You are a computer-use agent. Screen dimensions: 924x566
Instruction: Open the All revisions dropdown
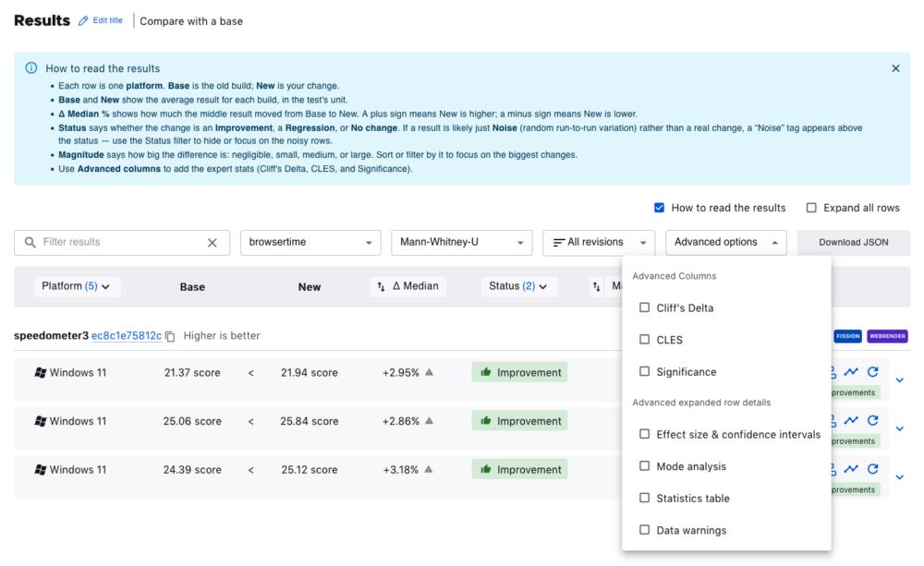click(x=599, y=243)
